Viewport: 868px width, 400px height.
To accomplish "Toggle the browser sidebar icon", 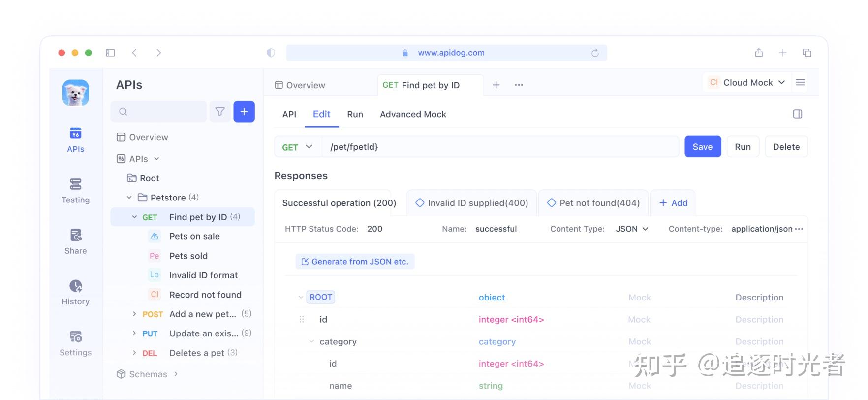I will pyautogui.click(x=110, y=53).
